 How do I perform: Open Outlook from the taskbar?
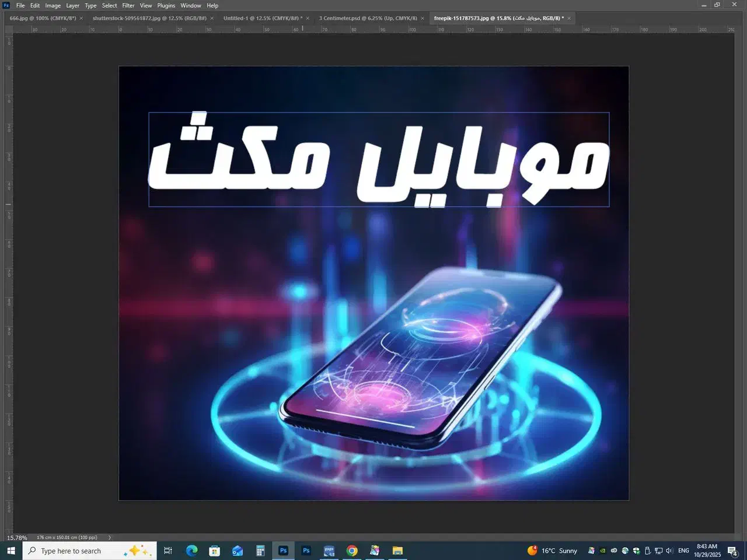point(237,551)
